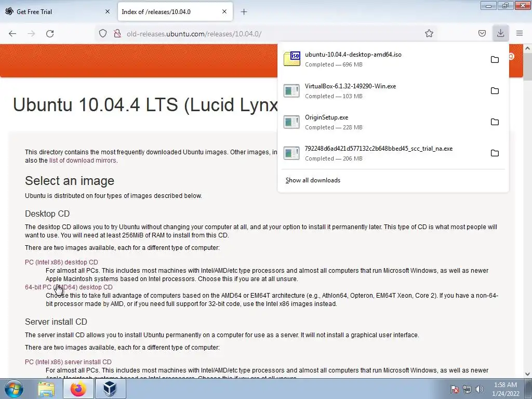
Task: Toggle the Downloads toolbar button
Action: tap(500, 33)
